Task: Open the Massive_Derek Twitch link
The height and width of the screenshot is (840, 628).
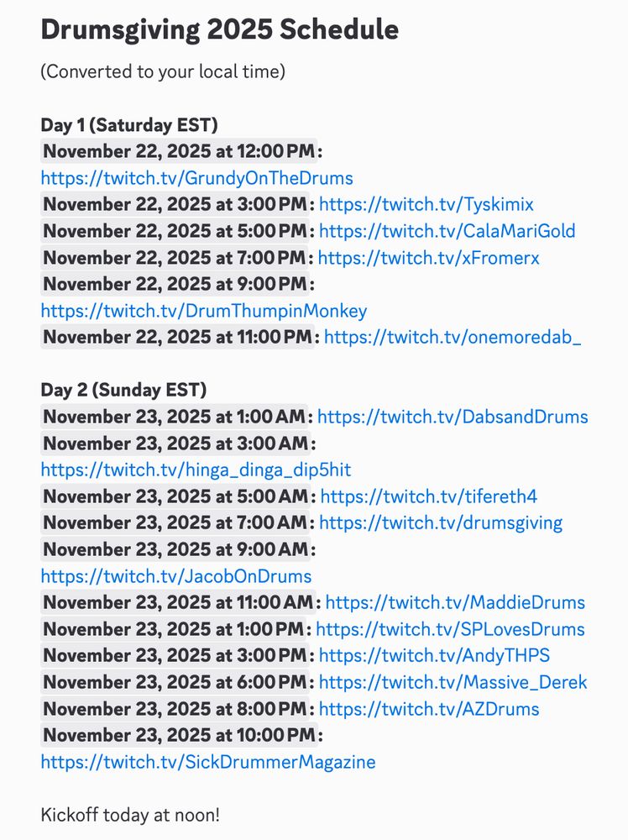Action: point(453,682)
